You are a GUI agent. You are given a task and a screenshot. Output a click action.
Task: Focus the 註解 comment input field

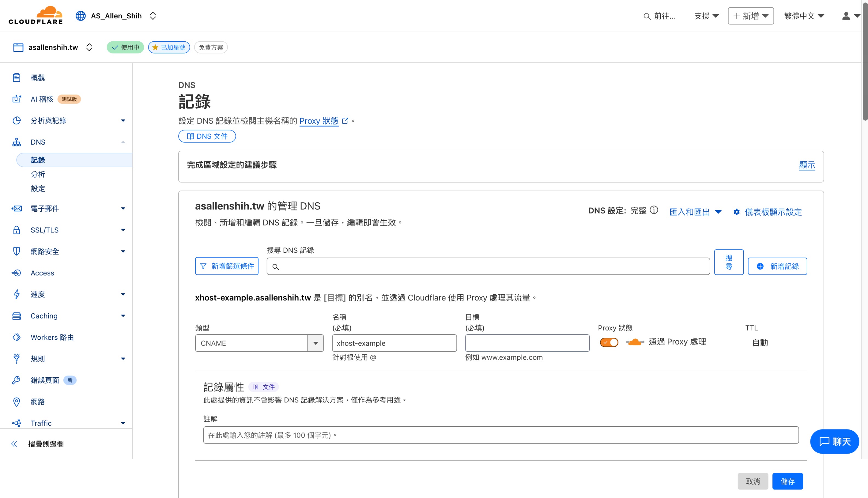click(501, 435)
